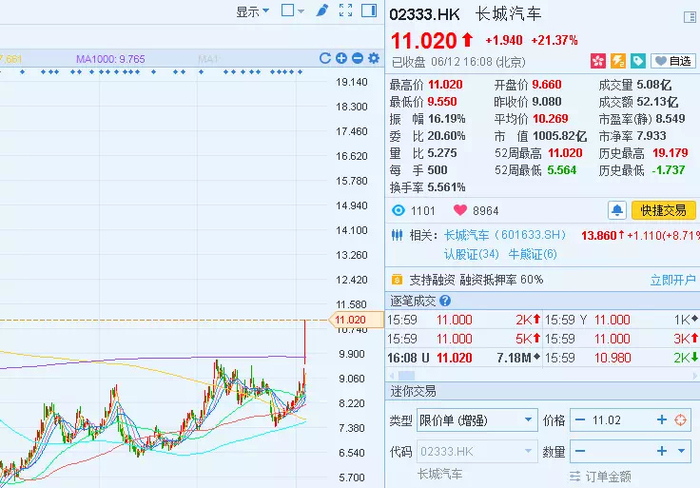Click the left arrow of trade list scrollbar
Viewport: 700px width, 488px height.
point(392,376)
